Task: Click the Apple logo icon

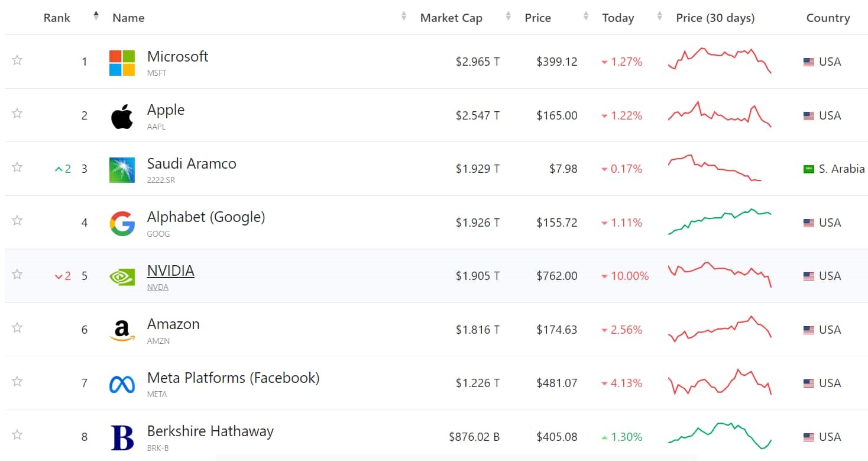Action: tap(122, 117)
